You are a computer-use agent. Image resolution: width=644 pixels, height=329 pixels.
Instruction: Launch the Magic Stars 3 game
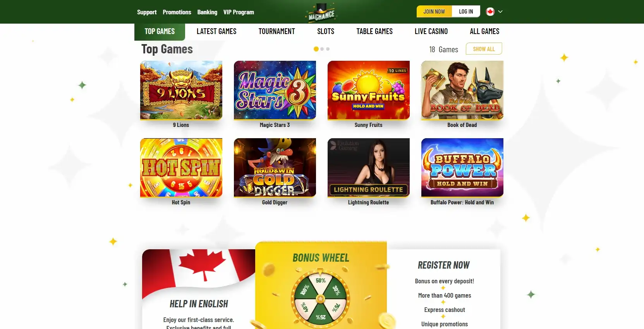coord(275,90)
